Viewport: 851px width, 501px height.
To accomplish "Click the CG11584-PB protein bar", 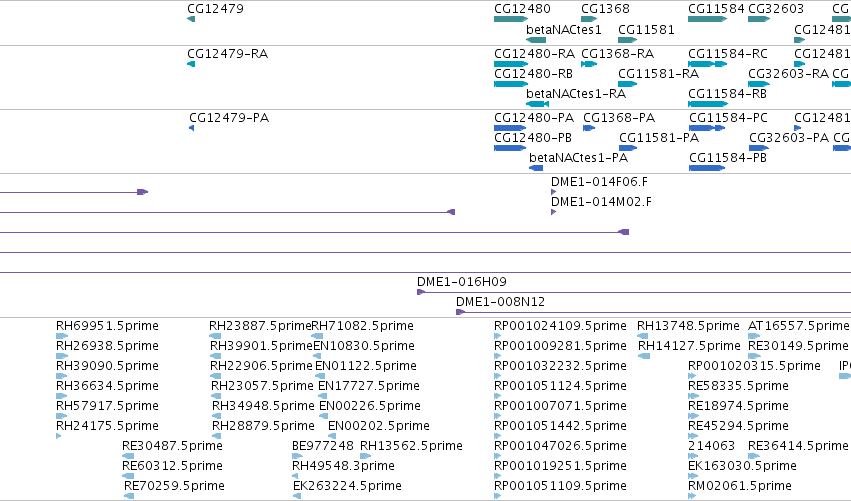I will click(x=707, y=168).
